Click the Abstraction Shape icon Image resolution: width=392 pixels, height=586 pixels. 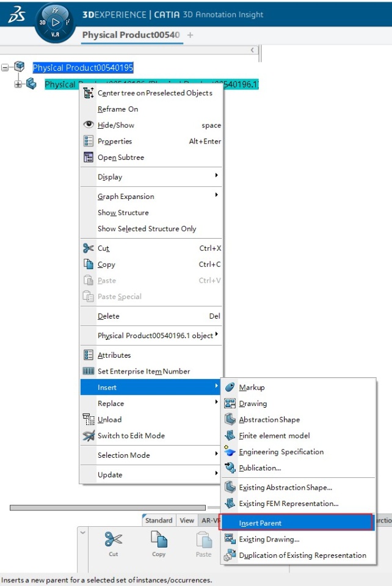230,419
